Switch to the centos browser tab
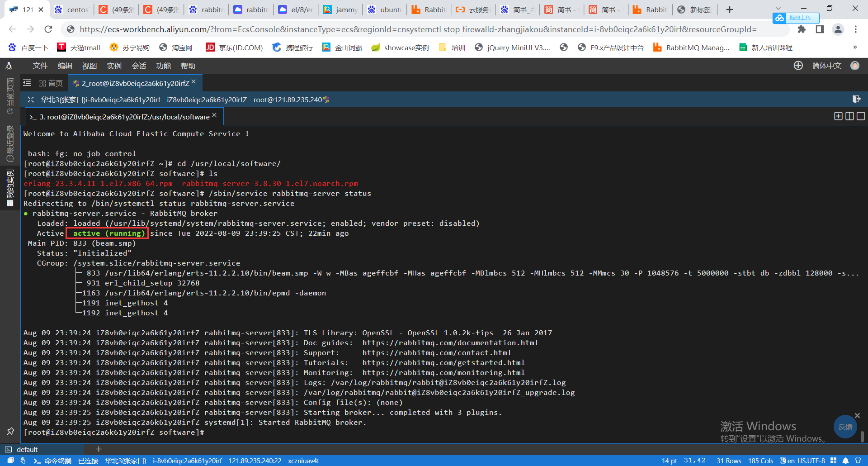This screenshot has width=868, height=466. pyautogui.click(x=71, y=10)
